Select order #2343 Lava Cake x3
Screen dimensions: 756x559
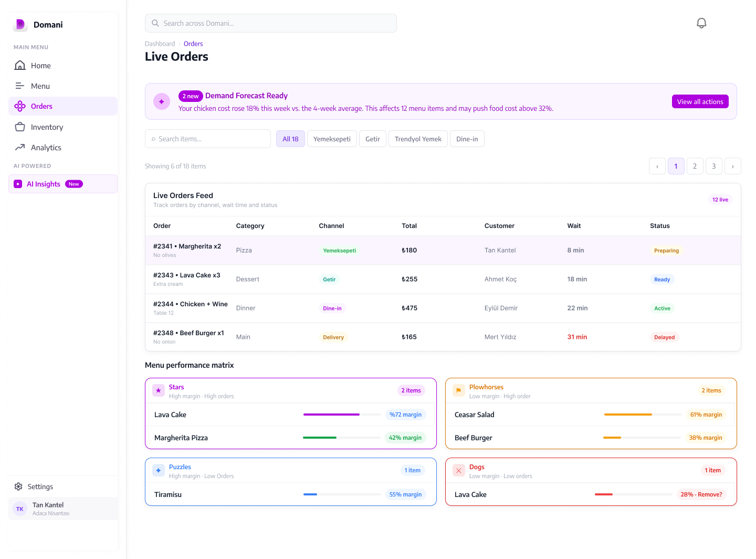point(443,279)
